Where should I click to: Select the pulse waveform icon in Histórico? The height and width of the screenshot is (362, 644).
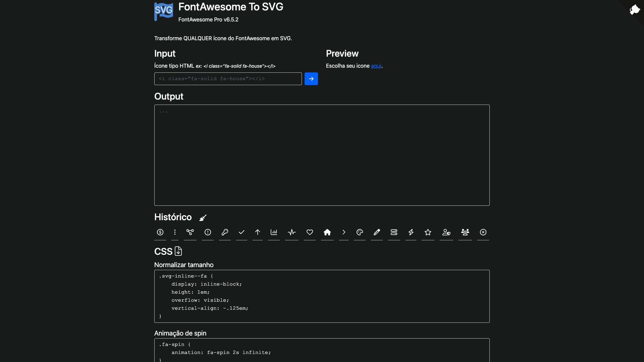(x=292, y=232)
